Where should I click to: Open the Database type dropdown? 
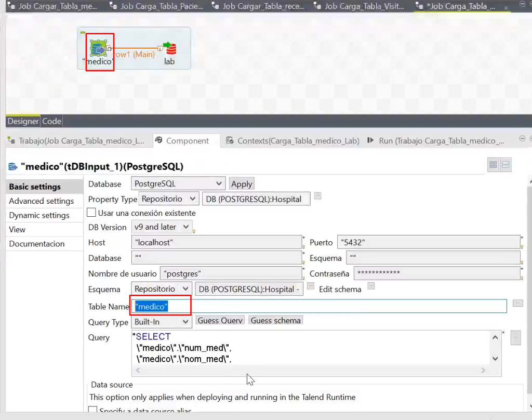178,183
